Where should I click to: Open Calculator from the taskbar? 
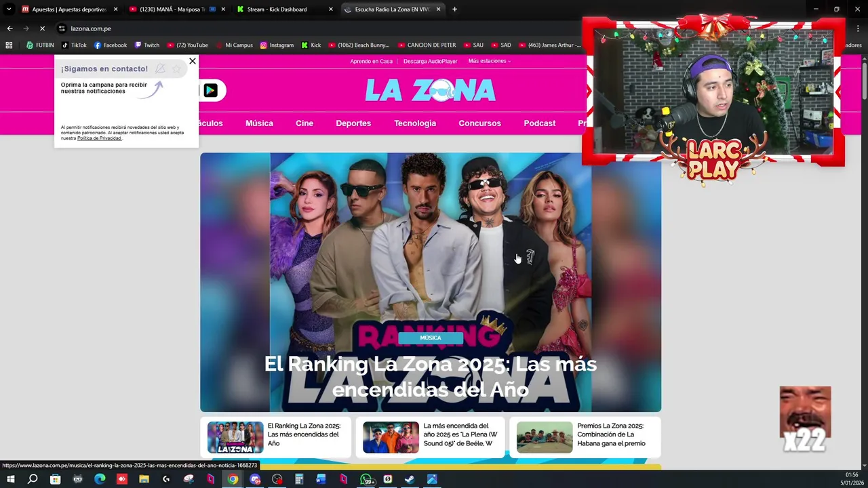(299, 479)
